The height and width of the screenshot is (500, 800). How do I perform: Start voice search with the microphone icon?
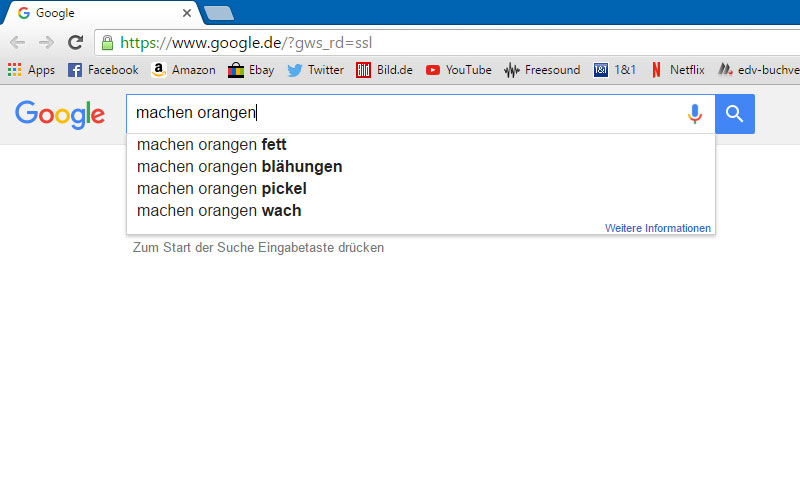tap(694, 114)
